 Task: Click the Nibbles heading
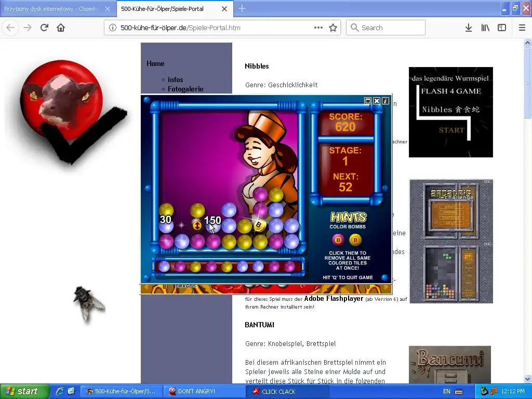[x=257, y=66]
